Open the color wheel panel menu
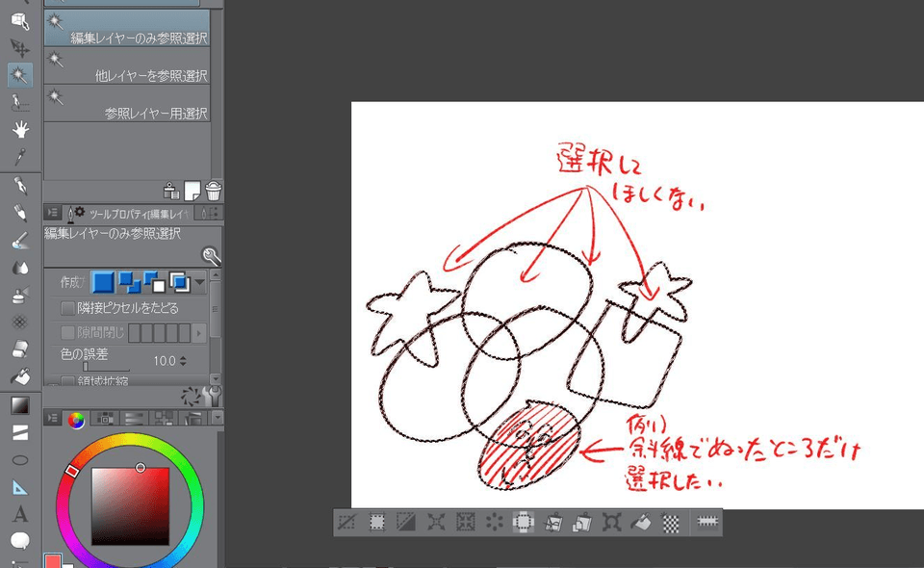924x568 pixels. tap(52, 419)
